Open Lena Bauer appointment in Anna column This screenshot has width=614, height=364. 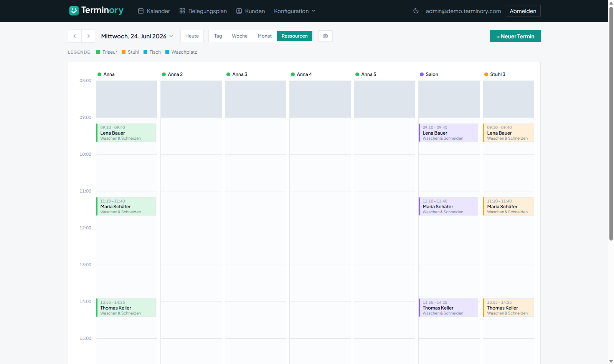(126, 133)
